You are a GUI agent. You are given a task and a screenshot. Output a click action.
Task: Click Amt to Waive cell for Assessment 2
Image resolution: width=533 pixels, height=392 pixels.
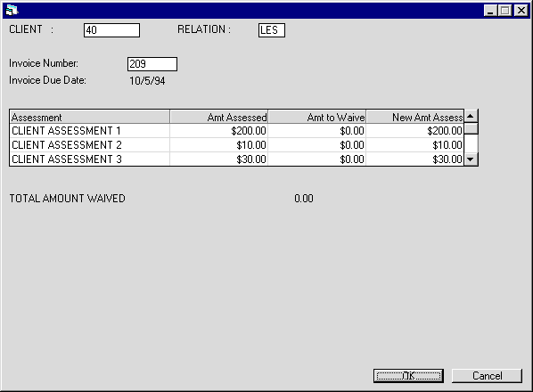[317, 145]
